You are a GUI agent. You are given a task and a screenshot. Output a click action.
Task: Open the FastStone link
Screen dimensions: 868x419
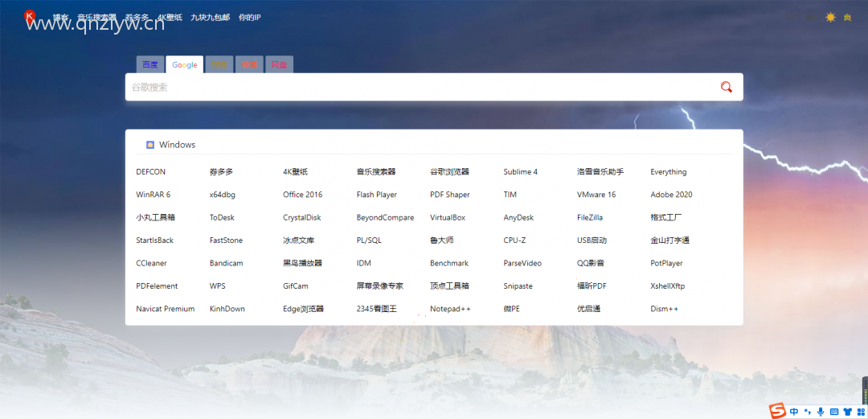pyautogui.click(x=226, y=240)
